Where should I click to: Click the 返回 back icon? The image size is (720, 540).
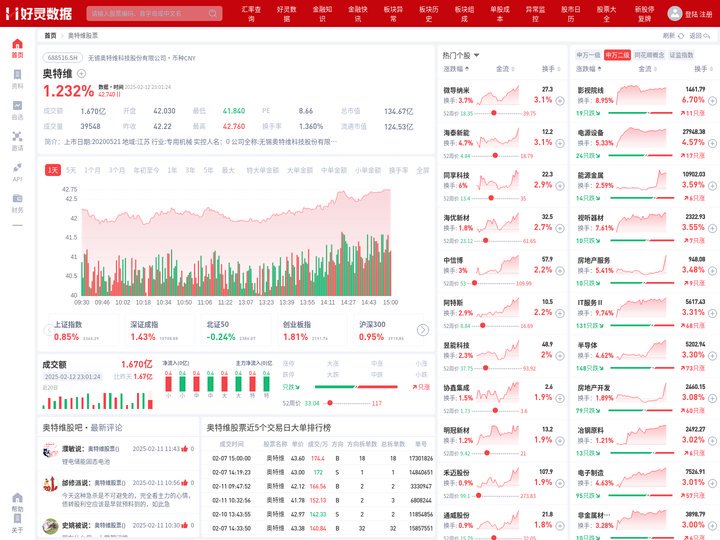click(x=707, y=36)
